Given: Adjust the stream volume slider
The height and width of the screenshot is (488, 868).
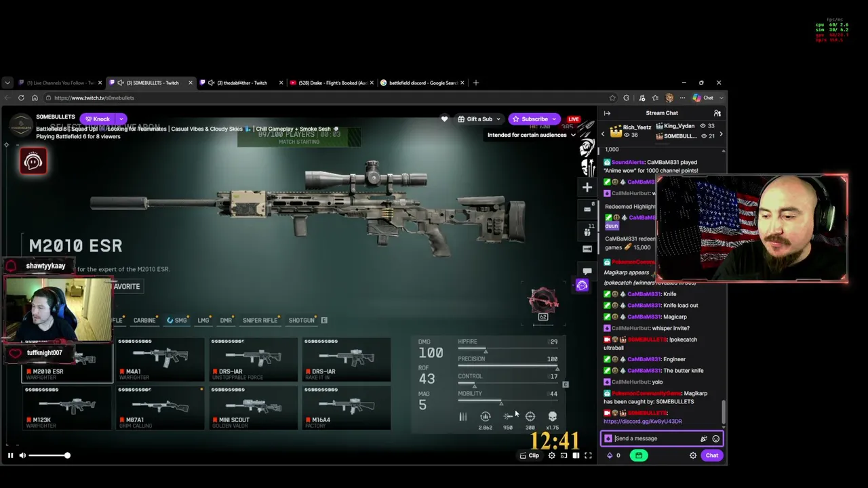Looking at the screenshot, I should [x=48, y=455].
